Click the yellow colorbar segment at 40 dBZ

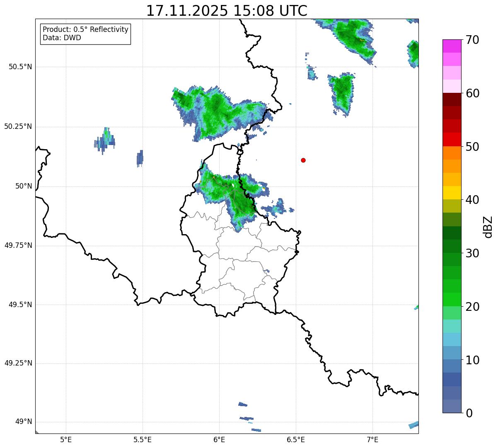pos(452,193)
